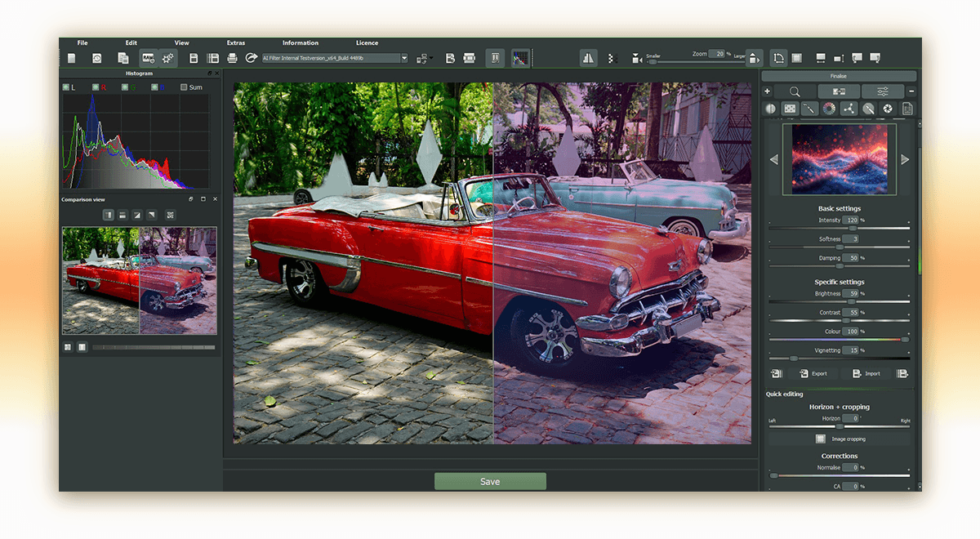Image resolution: width=980 pixels, height=539 pixels.
Task: Open the Edit menu
Action: click(x=131, y=42)
